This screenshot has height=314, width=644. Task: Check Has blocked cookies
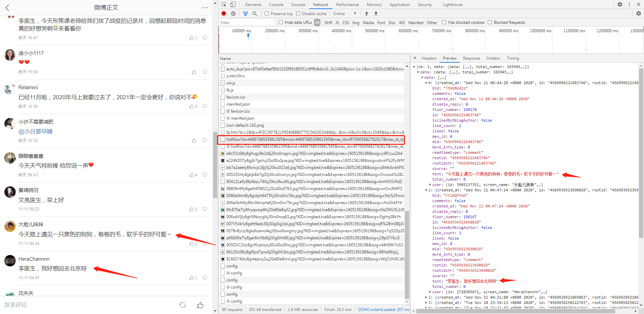click(x=444, y=22)
